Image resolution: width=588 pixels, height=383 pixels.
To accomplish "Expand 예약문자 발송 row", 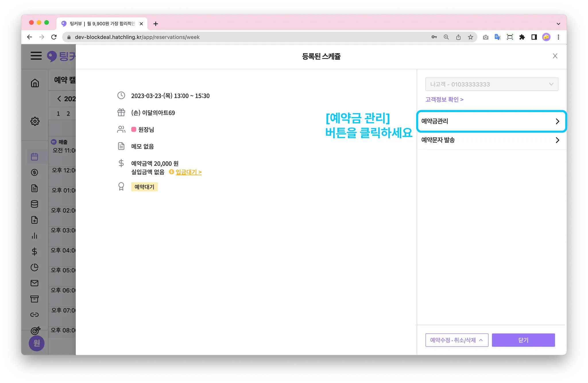I will click(x=491, y=140).
